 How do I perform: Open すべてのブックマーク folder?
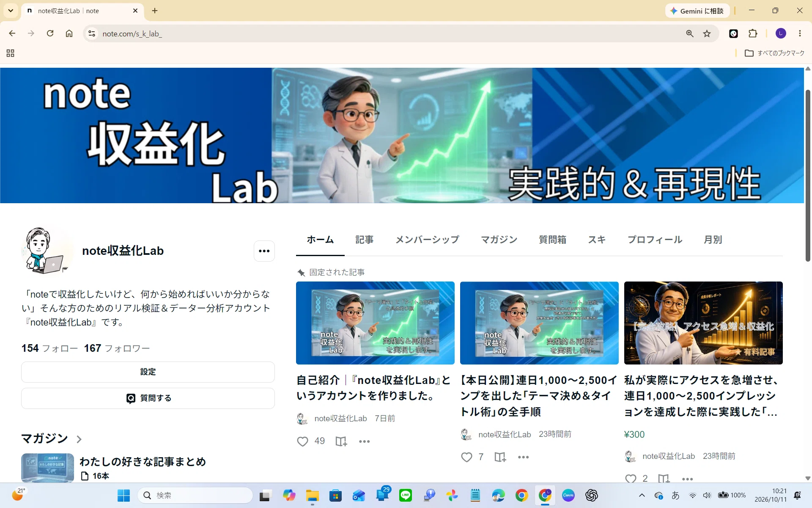(x=774, y=53)
